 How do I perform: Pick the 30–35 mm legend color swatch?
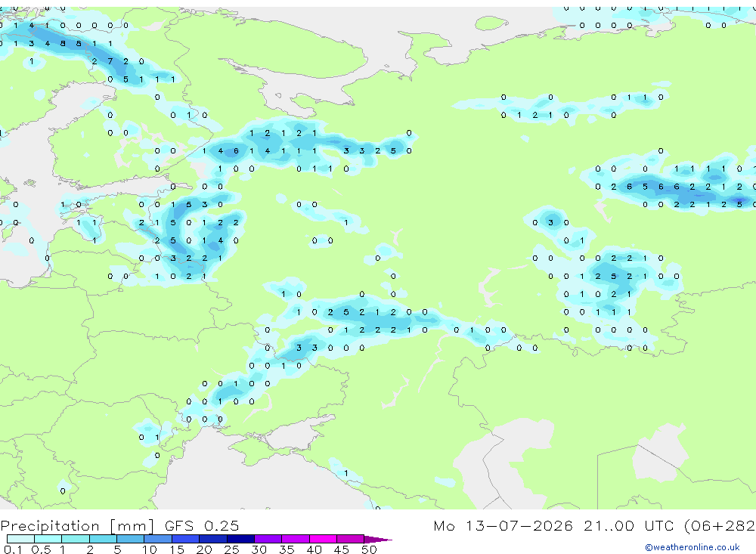click(268, 539)
